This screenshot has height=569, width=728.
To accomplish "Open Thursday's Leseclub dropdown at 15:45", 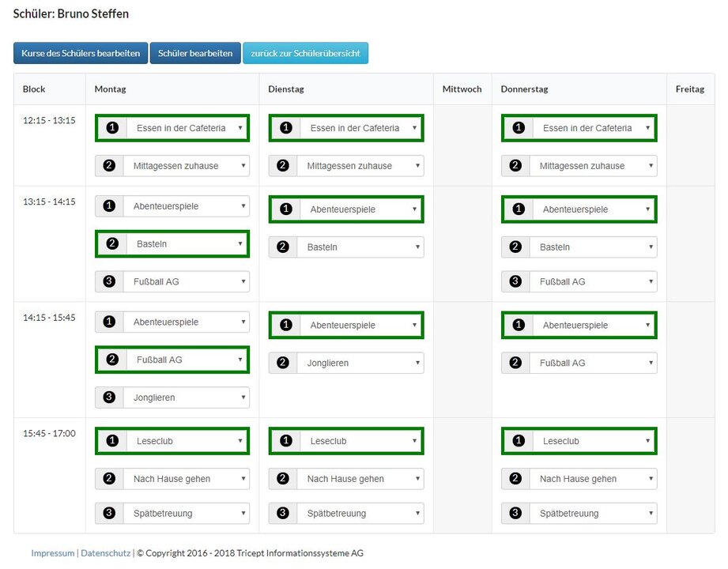I will pyautogui.click(x=593, y=441).
